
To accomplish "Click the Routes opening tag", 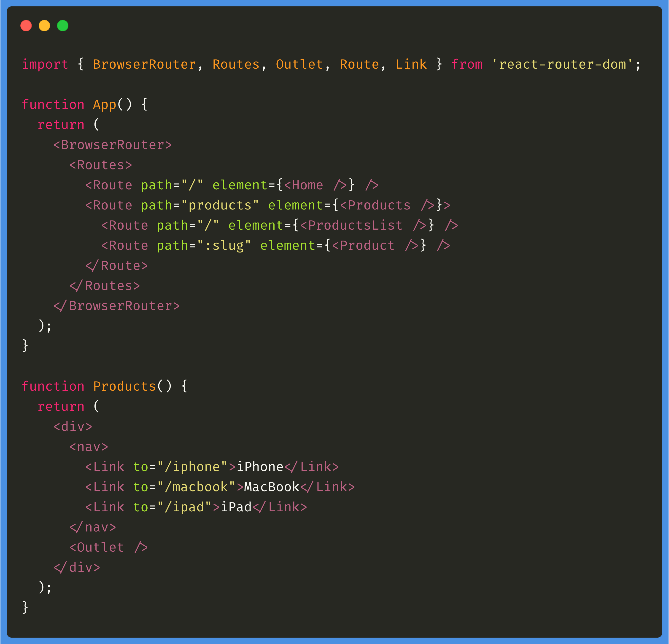I will click(x=100, y=165).
